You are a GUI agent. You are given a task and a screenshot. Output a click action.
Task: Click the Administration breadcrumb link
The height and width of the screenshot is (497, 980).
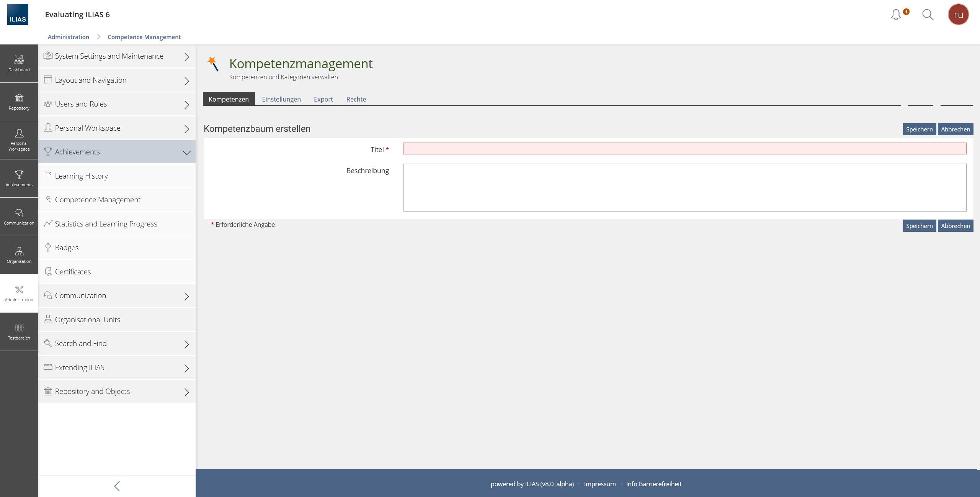[x=68, y=37]
